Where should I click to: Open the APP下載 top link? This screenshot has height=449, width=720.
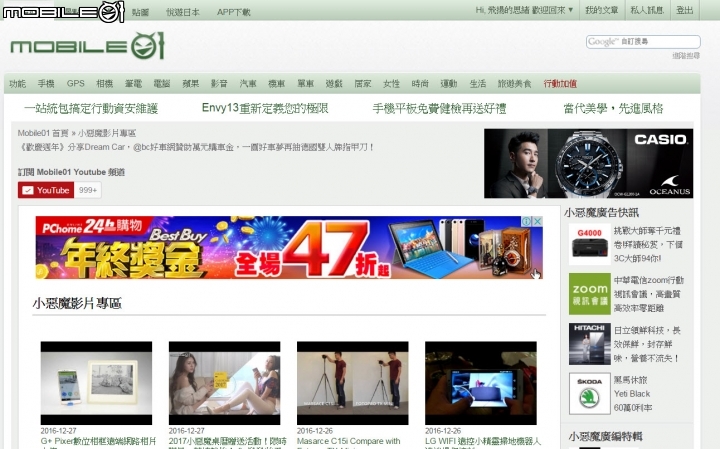[x=234, y=12]
